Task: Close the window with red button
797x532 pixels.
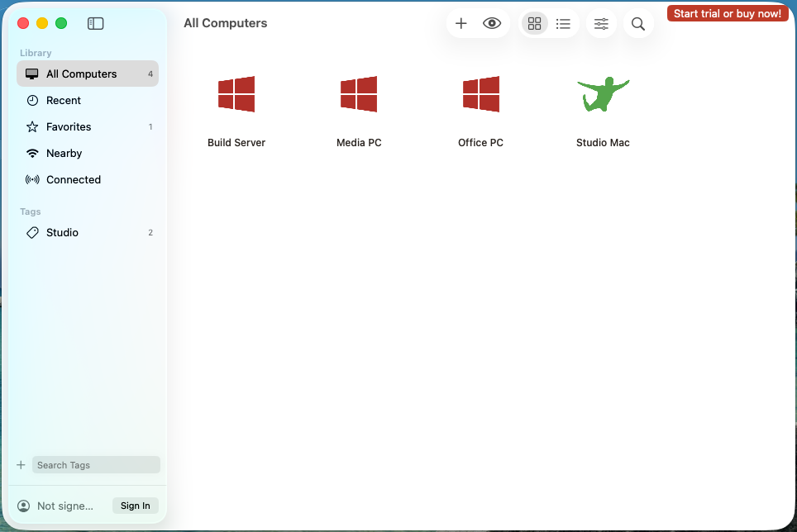Action: pyautogui.click(x=23, y=23)
